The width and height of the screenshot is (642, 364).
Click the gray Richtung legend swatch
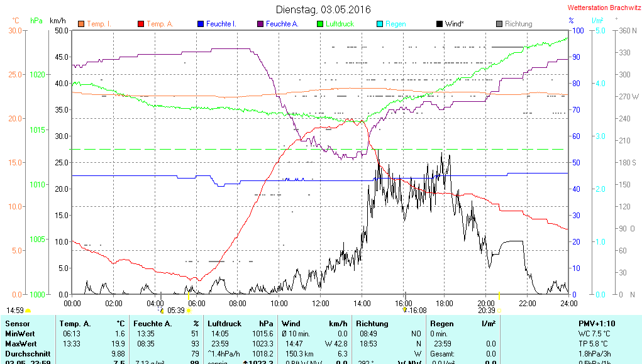pyautogui.click(x=499, y=25)
